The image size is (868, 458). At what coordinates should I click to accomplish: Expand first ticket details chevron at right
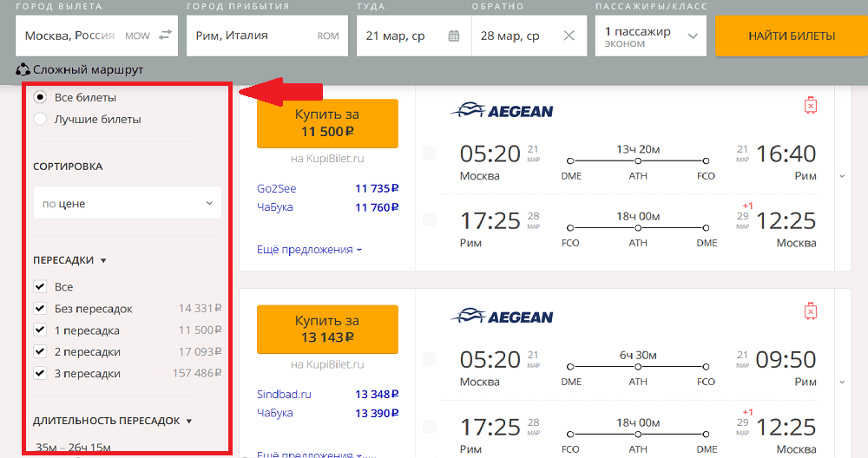842,176
